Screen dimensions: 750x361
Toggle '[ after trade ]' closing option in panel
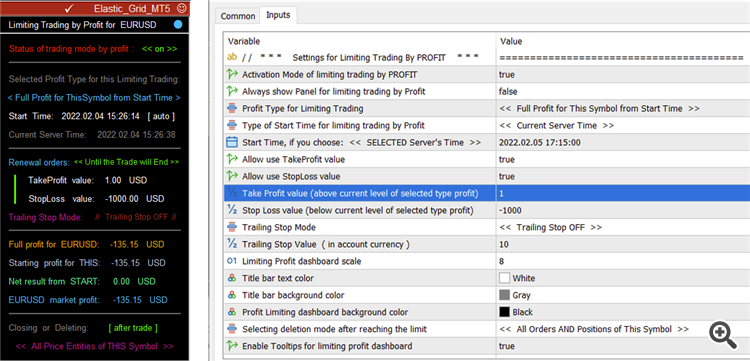click(133, 328)
